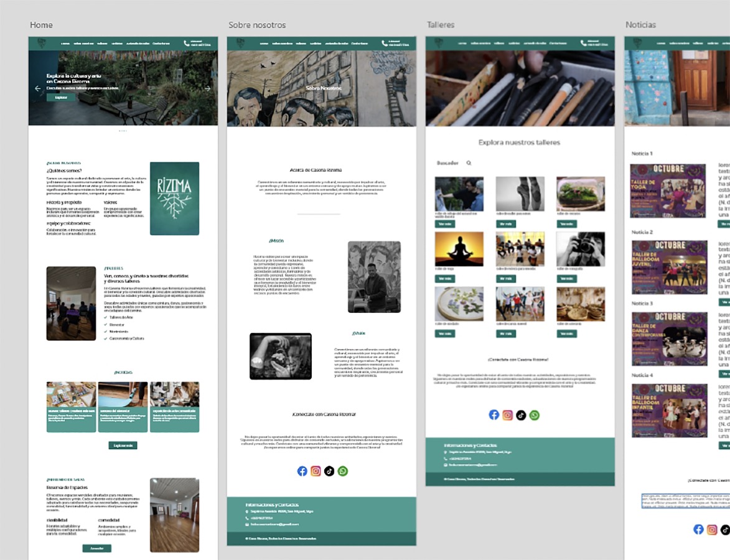Click the magnifier icon next to Buscador
The height and width of the screenshot is (560, 730).
469,162
